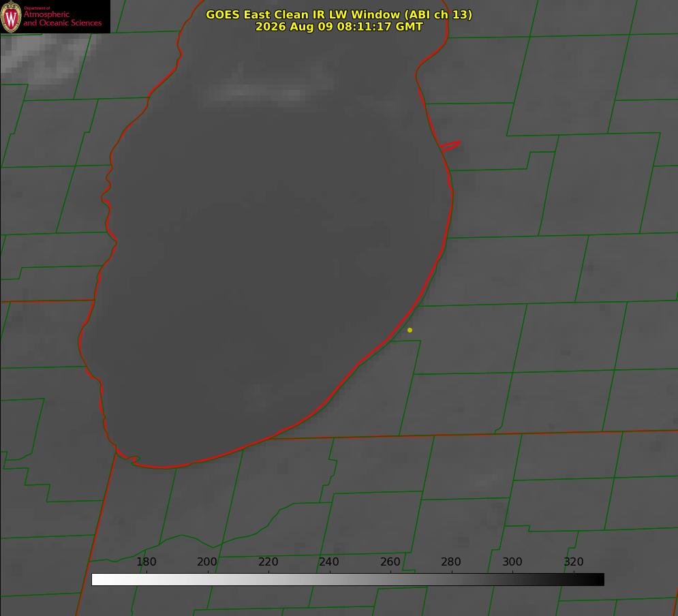This screenshot has height=616, width=678.
Task: Click the 280 tick label on the colorbar
Action: [x=451, y=561]
